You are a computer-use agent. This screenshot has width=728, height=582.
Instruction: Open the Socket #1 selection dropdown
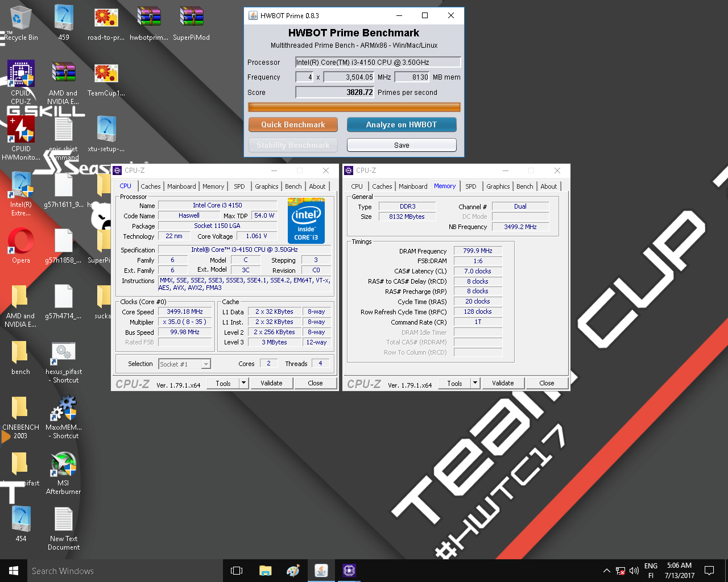click(x=185, y=364)
